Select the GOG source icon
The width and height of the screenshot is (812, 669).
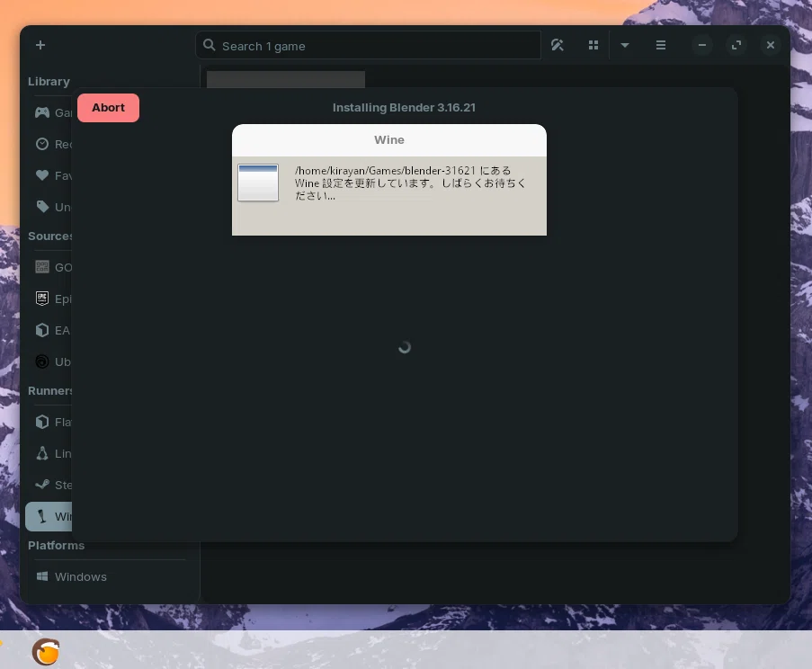(x=42, y=267)
